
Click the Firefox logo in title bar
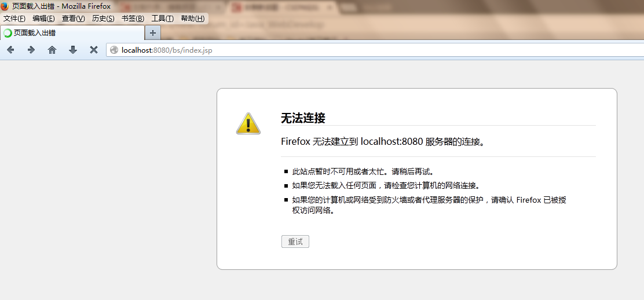[x=5, y=6]
